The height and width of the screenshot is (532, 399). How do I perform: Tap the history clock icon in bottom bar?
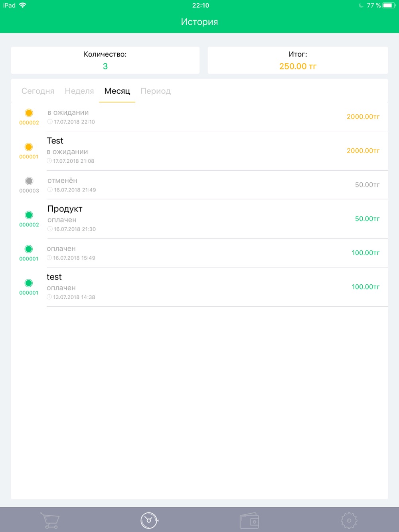point(149,520)
